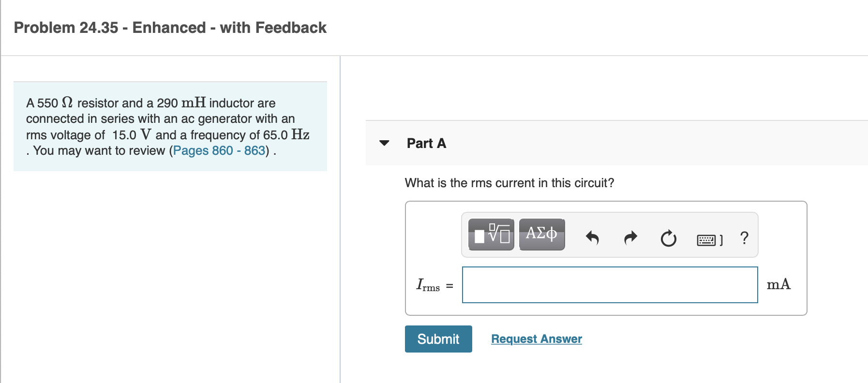The image size is (868, 383).
Task: Click the Part A heading label
Action: pos(426,144)
